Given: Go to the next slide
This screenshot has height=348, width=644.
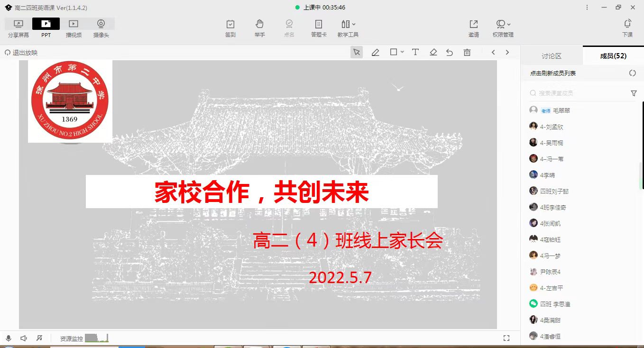Looking at the screenshot, I should pyautogui.click(x=507, y=52).
